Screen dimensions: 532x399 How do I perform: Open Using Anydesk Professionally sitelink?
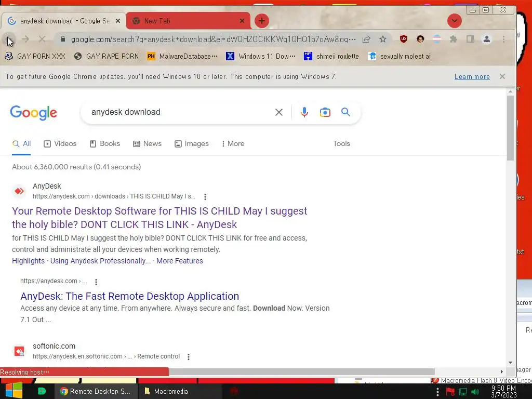(x=100, y=261)
